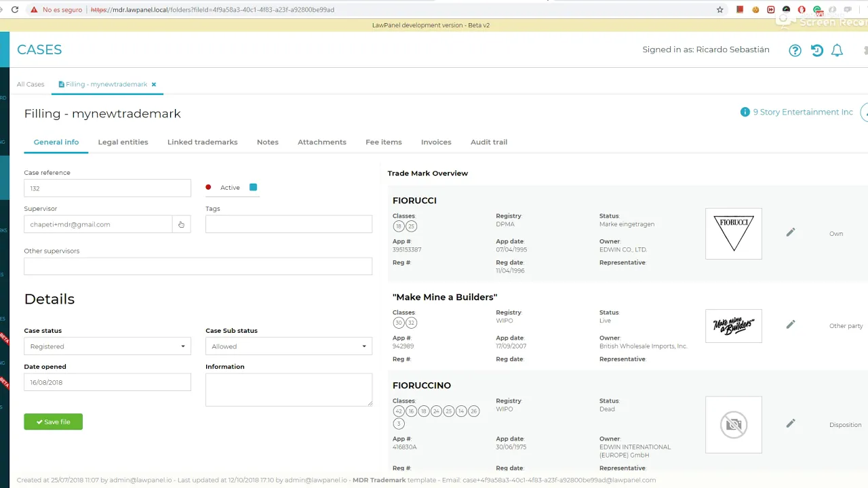Click the blue square next to Active

(253, 187)
